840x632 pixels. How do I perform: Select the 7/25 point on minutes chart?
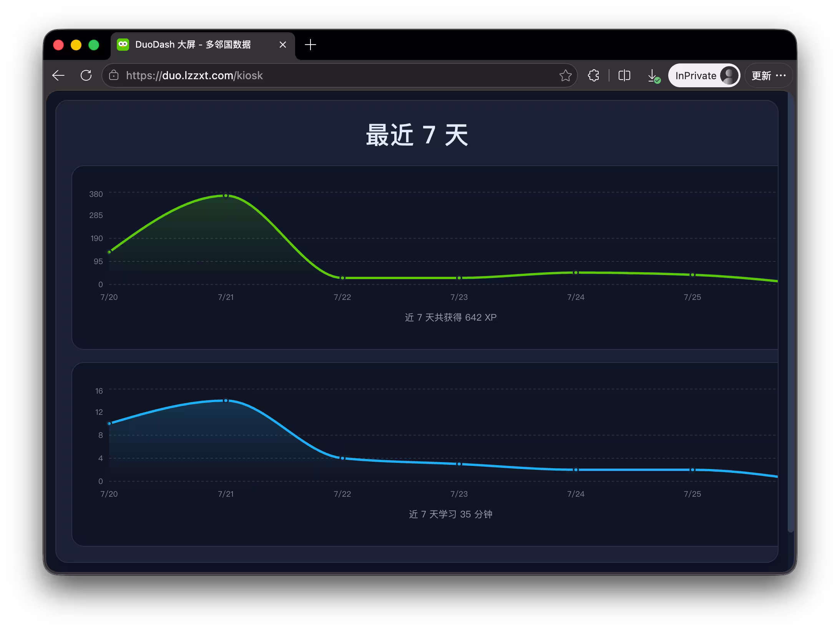[x=692, y=470]
